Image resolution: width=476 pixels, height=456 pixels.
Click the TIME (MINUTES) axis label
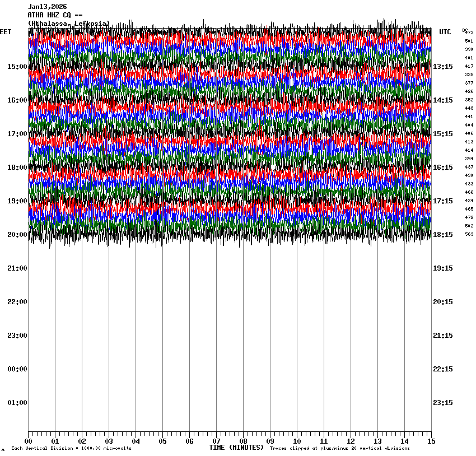[x=236, y=448]
